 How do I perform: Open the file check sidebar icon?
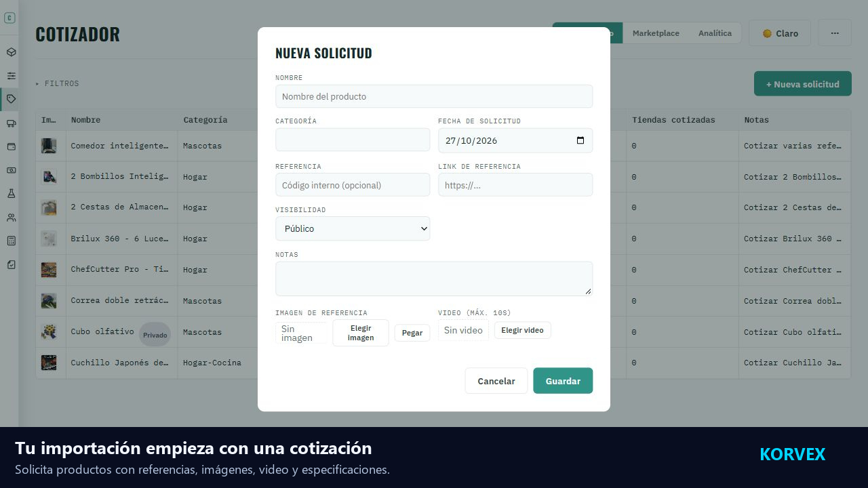[11, 264]
